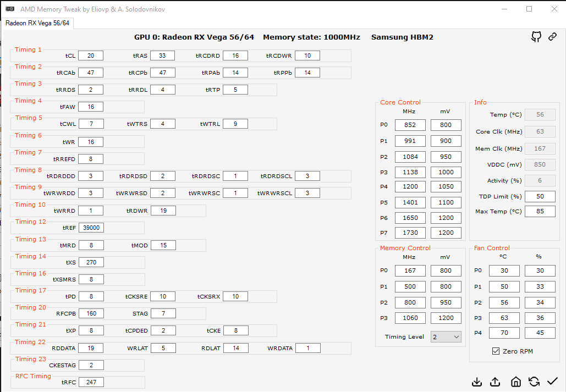Image resolution: width=566 pixels, height=392 pixels.
Task: Click the Temp (°C) readout box
Action: tap(540, 114)
